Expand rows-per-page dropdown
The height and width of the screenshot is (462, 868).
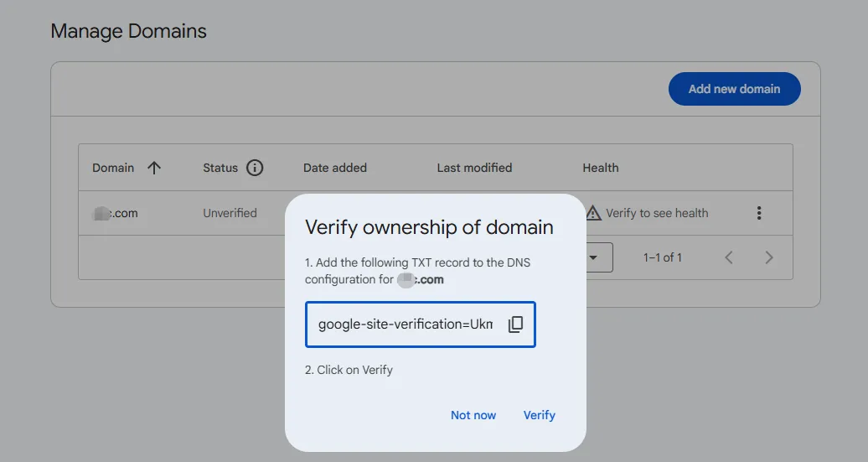[x=594, y=257]
